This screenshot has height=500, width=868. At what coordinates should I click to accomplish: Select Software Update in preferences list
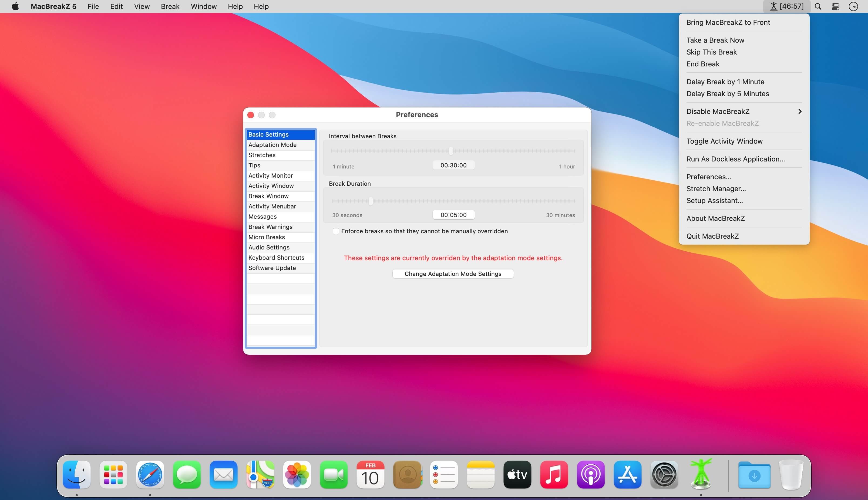tap(281, 268)
